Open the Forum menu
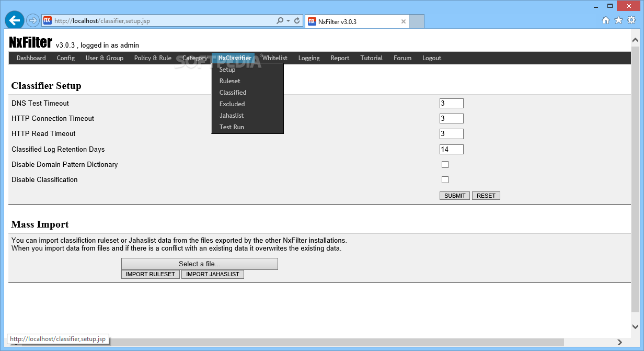 [x=402, y=58]
